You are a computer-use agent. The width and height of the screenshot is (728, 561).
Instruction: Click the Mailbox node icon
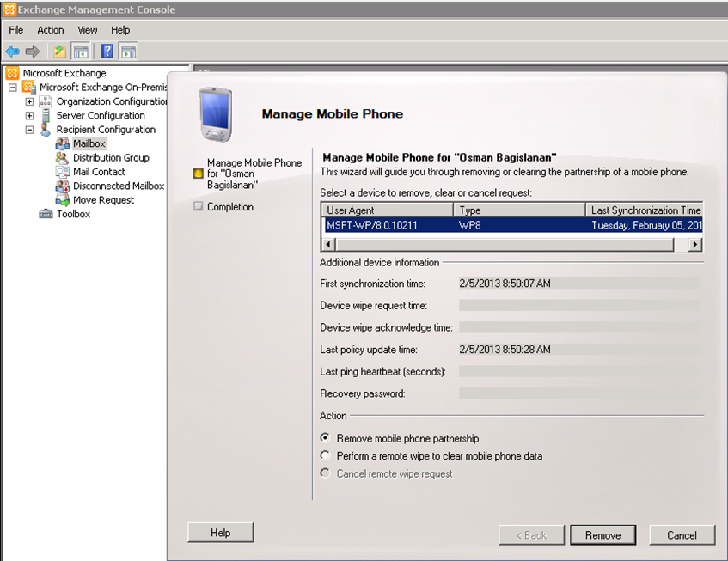62,143
